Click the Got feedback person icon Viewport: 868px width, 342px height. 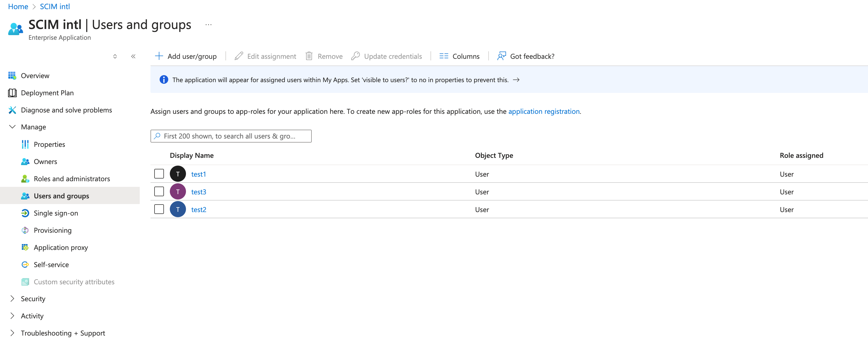click(501, 56)
